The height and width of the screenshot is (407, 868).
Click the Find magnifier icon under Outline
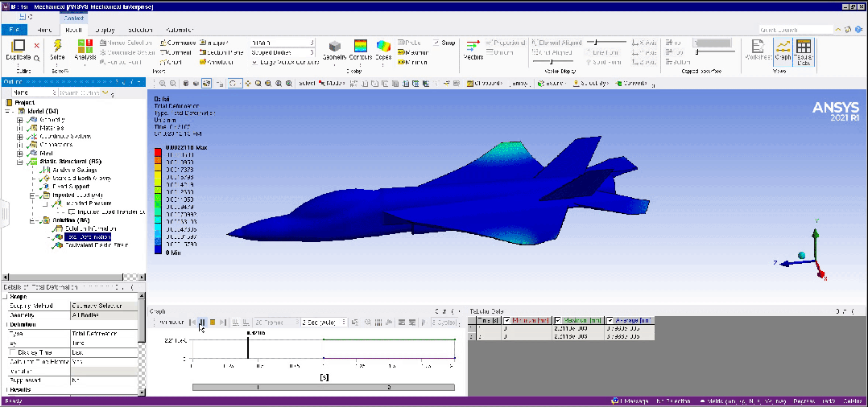[x=36, y=58]
